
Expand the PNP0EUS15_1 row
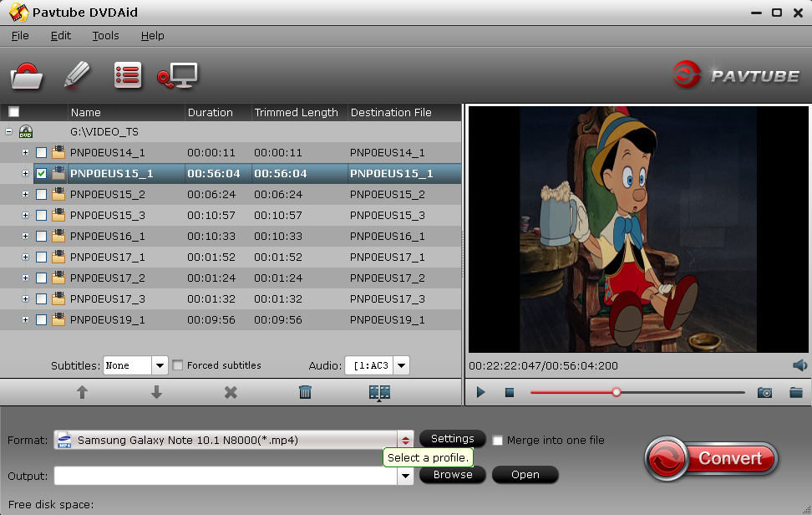(25, 174)
